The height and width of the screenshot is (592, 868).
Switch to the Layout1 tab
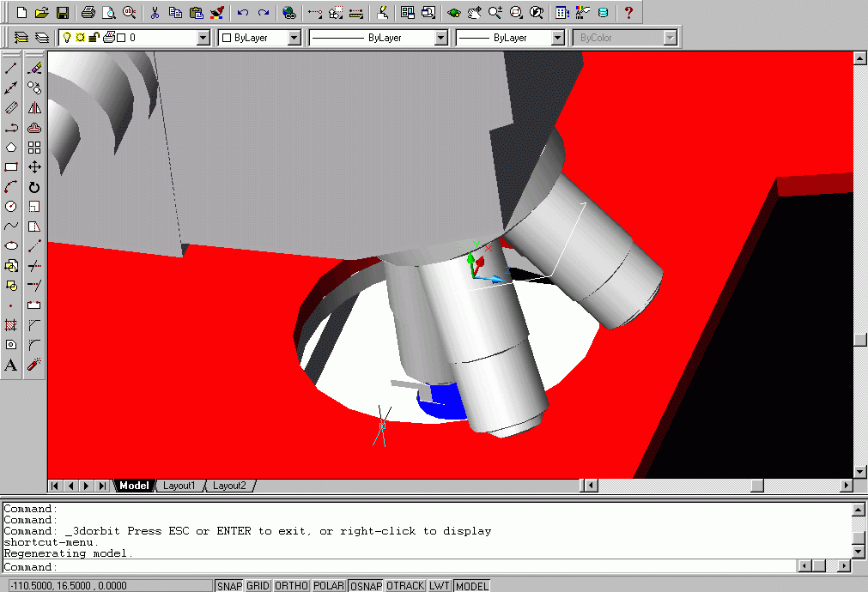coord(179,486)
